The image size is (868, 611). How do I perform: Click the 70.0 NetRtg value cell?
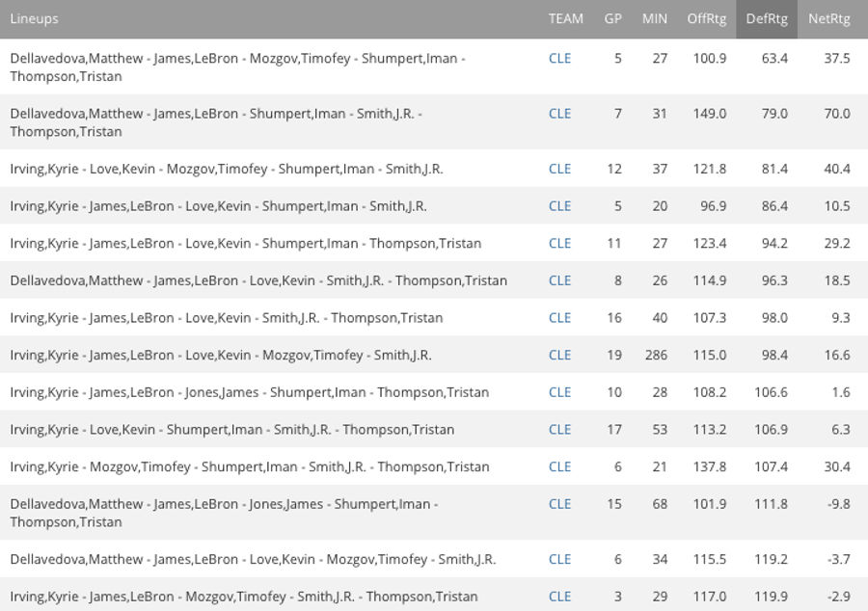tap(837, 114)
